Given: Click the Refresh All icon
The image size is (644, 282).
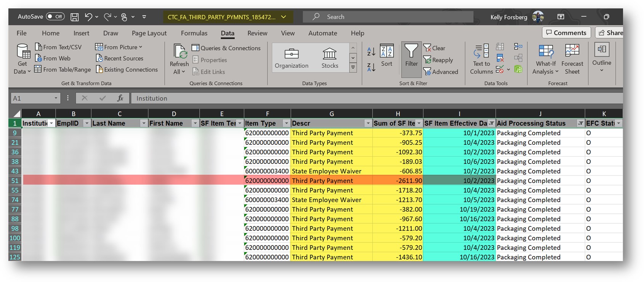Looking at the screenshot, I should (x=179, y=51).
